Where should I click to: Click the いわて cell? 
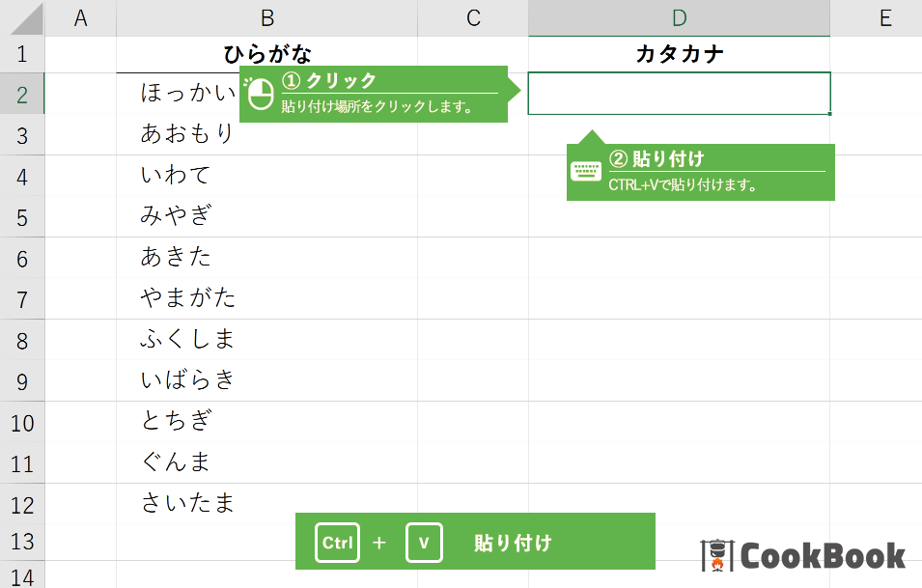(x=267, y=176)
